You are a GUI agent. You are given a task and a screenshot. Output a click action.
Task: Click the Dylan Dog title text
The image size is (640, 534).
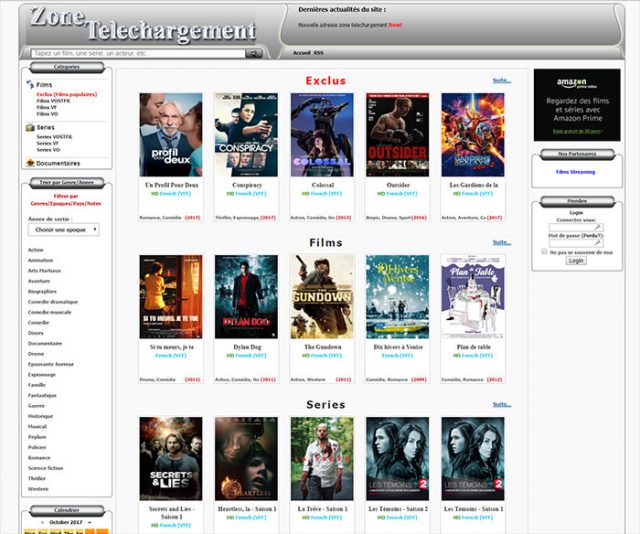click(247, 347)
